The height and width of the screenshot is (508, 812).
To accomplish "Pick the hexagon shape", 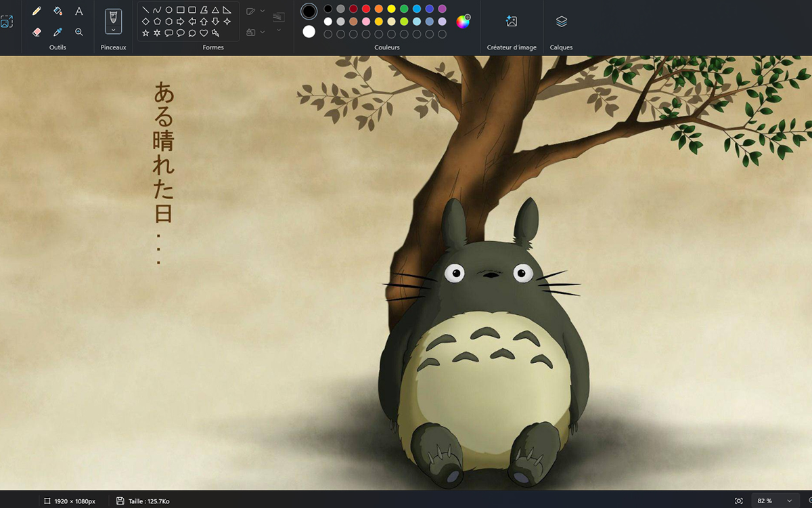I will pos(168,22).
